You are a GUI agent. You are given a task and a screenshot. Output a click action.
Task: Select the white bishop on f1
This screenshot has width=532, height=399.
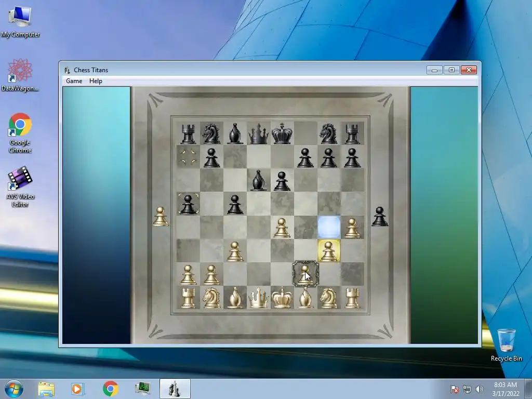(305, 298)
